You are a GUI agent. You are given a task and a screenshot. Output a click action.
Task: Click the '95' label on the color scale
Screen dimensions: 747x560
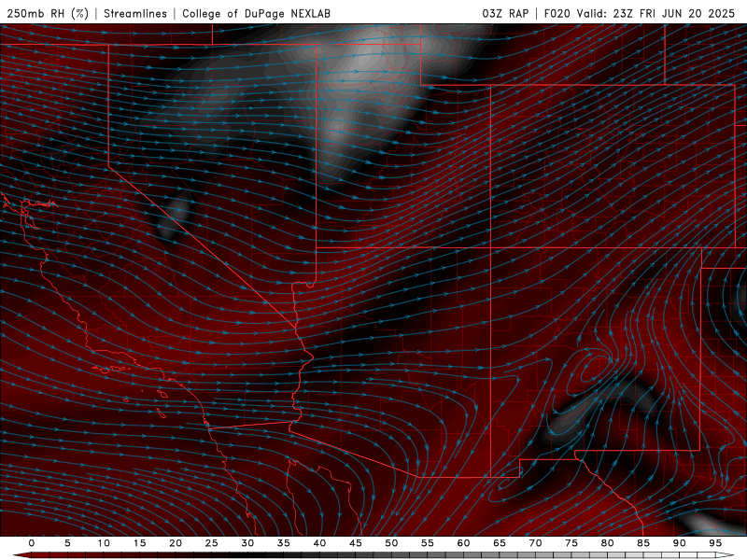[715, 543]
